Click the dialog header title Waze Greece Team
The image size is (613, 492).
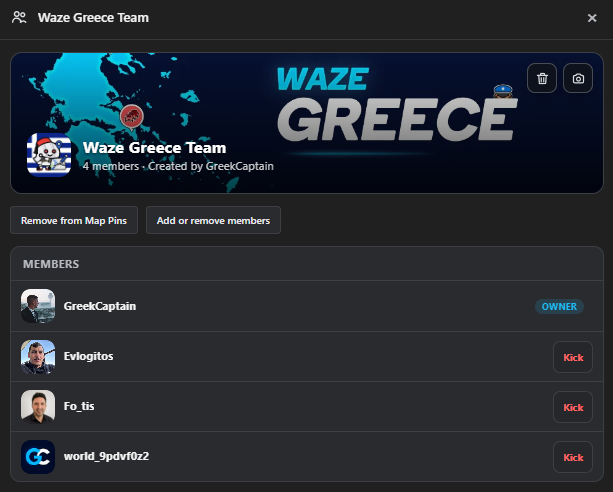click(93, 18)
